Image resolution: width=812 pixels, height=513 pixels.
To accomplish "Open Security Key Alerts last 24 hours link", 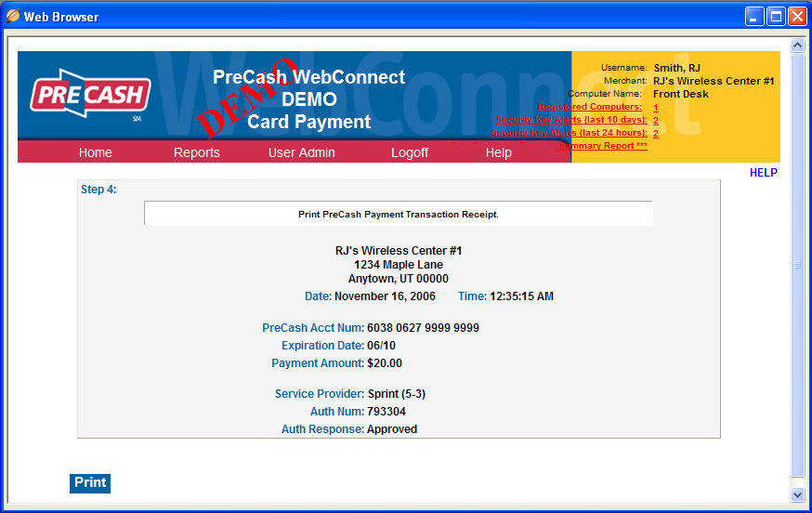I will point(570,133).
